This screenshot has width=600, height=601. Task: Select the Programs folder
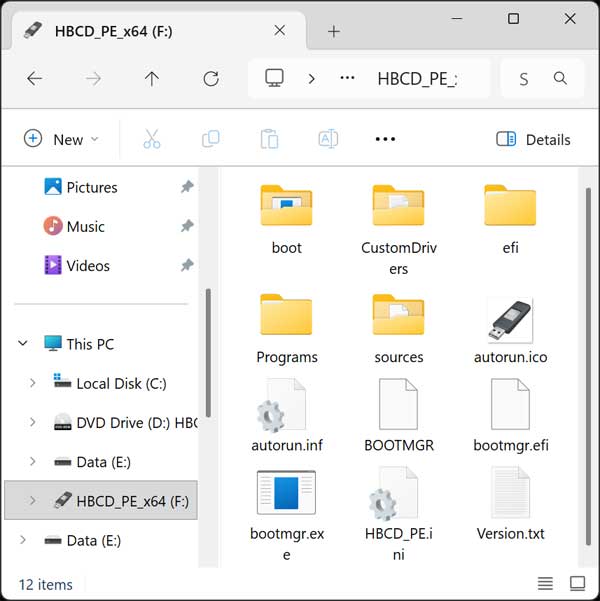[x=286, y=329]
